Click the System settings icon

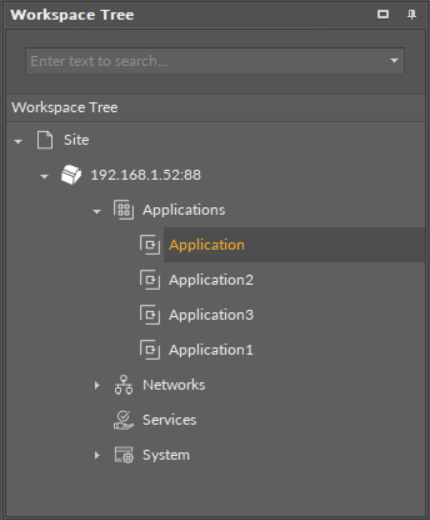(124, 455)
